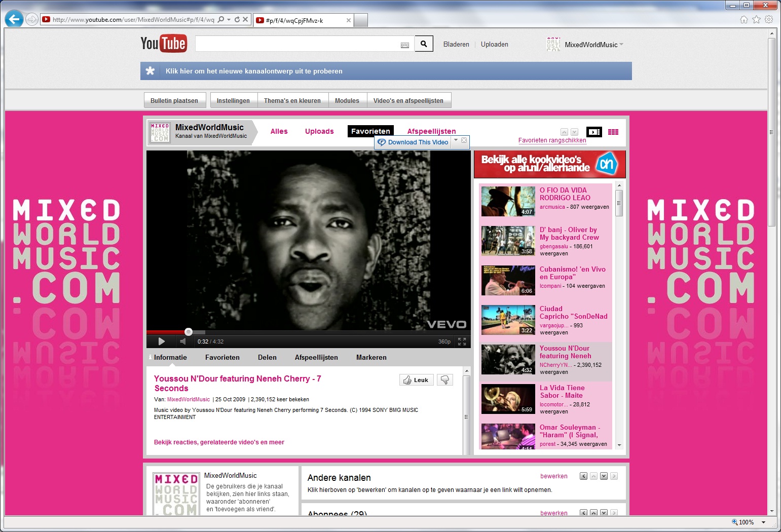The image size is (781, 532).
Task: Like the video with the Leuk button
Action: [416, 380]
